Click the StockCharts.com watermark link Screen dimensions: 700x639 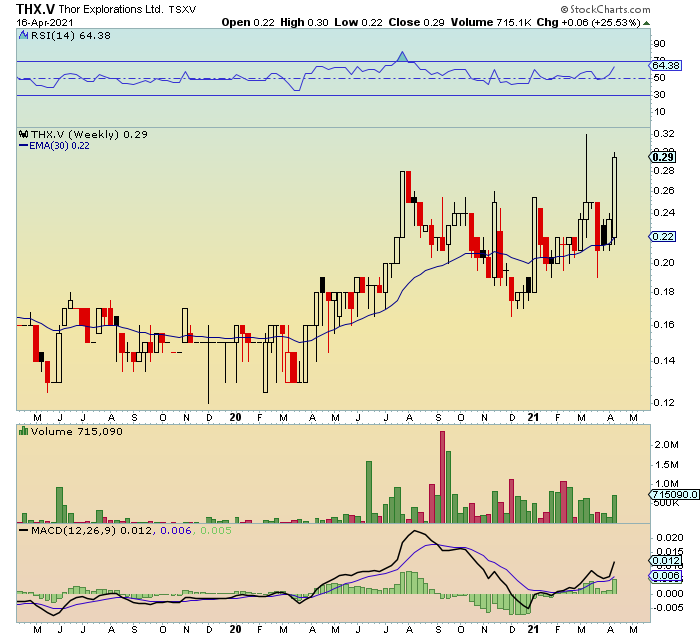pyautogui.click(x=605, y=9)
